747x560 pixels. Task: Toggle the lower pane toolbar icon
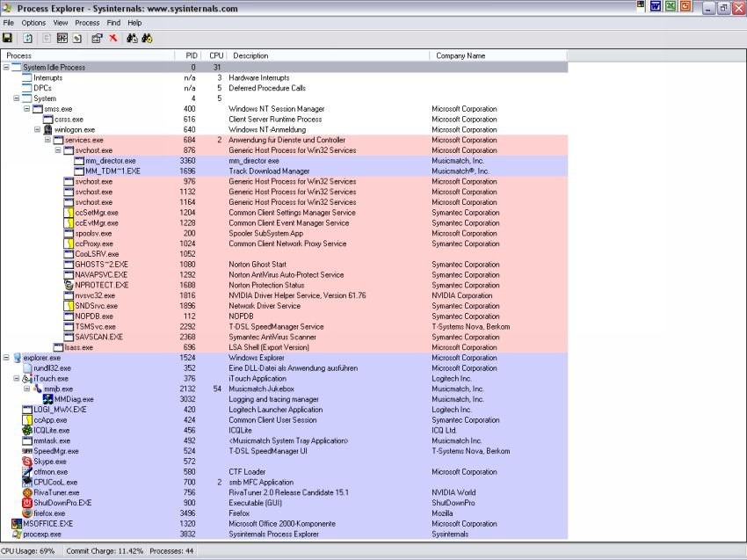click(x=62, y=38)
